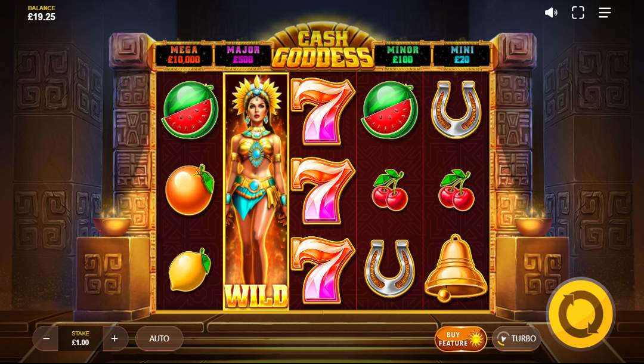Image resolution: width=644 pixels, height=364 pixels.
Task: Select the Goddess WILD reel
Action: point(256,192)
